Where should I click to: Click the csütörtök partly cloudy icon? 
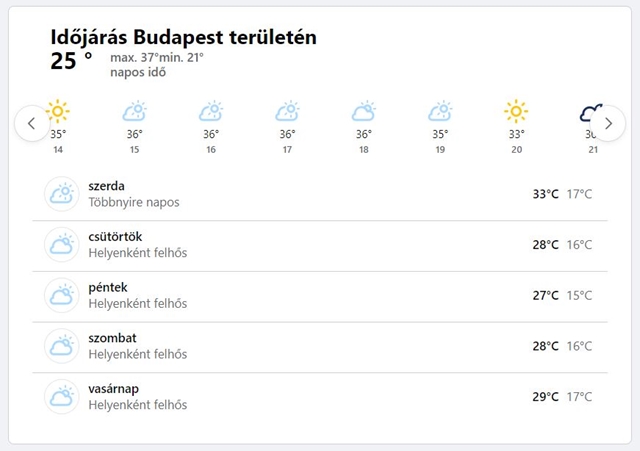pos(62,244)
